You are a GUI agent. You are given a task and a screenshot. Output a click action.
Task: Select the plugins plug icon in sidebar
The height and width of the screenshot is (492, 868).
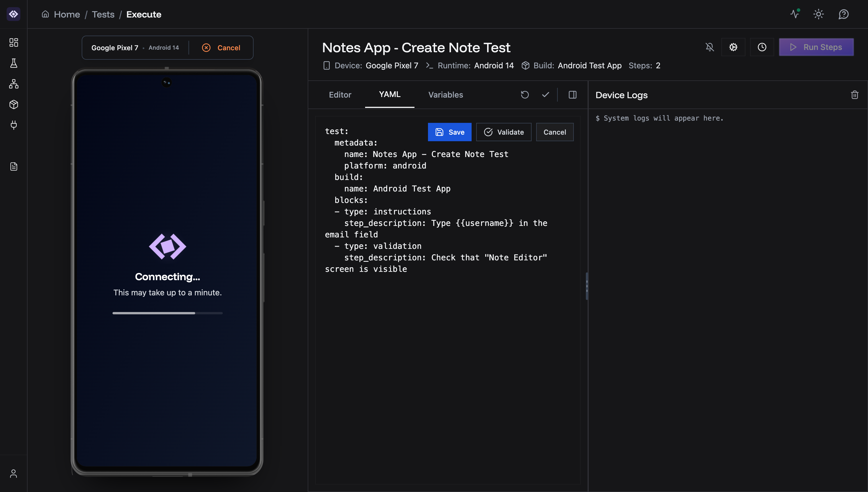point(13,125)
